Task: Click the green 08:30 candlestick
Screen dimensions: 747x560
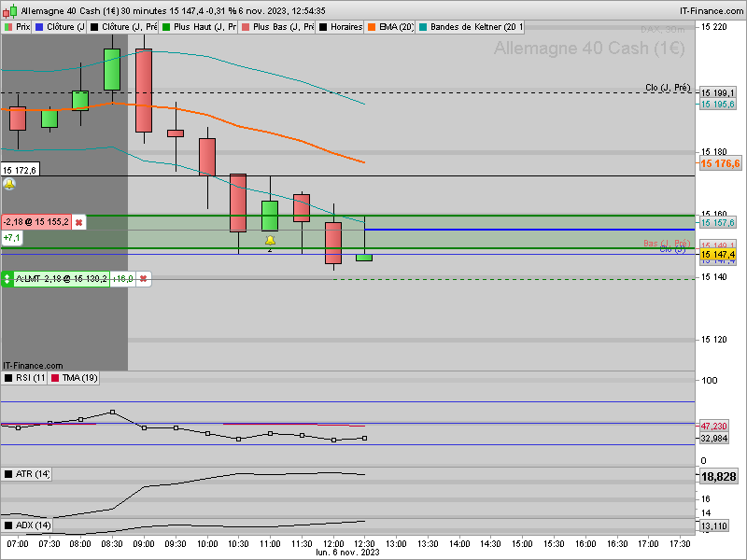Action: pos(112,69)
